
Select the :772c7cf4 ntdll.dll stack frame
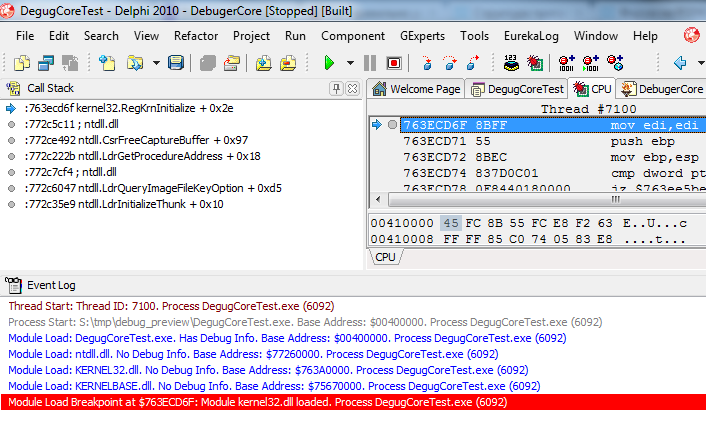[71, 172]
